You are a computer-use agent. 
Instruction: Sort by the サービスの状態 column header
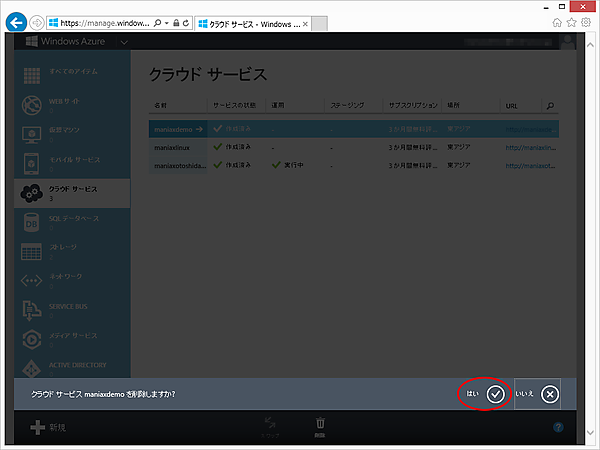tap(235, 105)
